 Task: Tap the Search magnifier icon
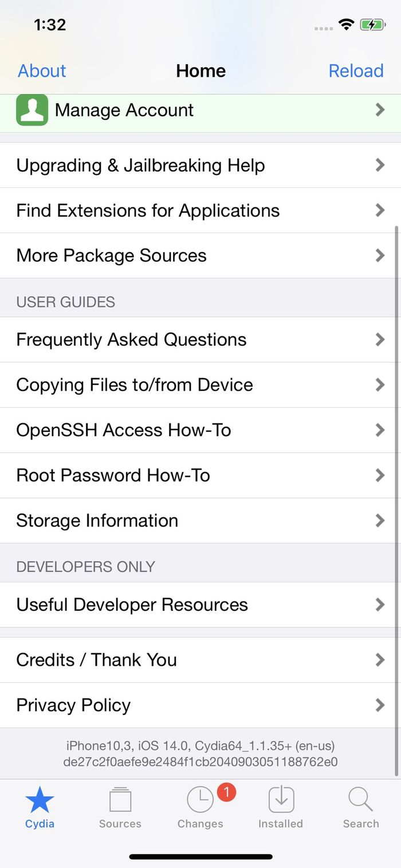(360, 800)
